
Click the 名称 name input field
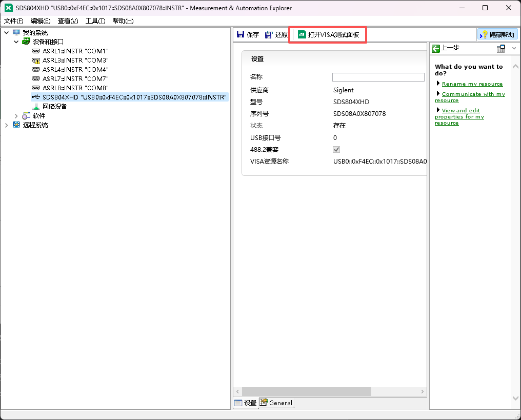pyautogui.click(x=378, y=77)
